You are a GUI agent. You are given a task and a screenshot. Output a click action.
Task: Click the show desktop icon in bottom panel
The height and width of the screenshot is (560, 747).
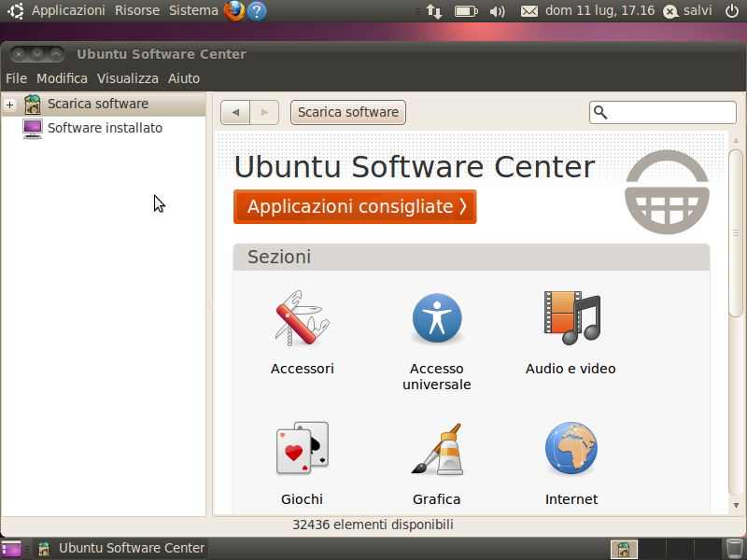(11, 549)
